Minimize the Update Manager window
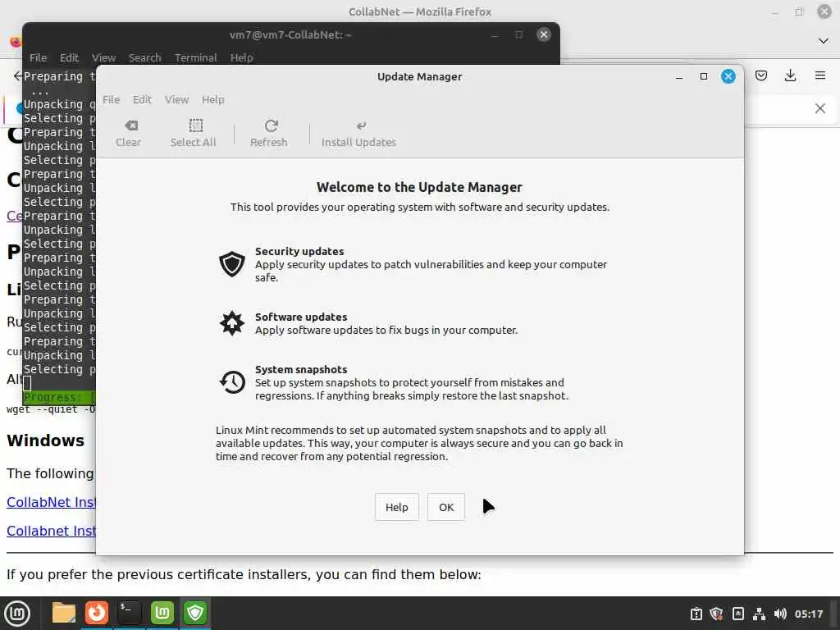 [679, 76]
